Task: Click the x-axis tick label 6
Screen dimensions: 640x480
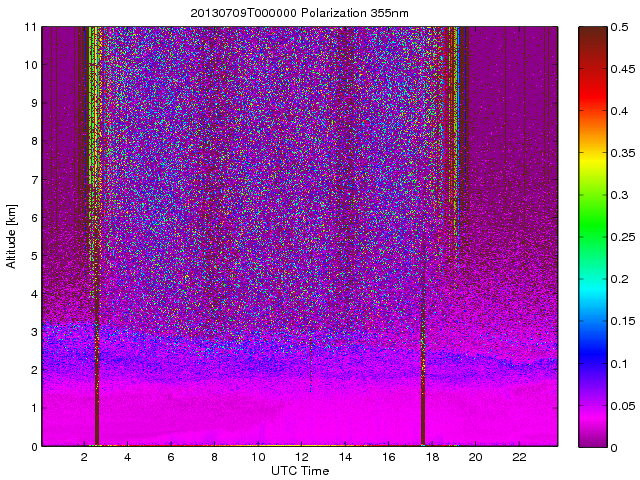Action: tap(171, 457)
